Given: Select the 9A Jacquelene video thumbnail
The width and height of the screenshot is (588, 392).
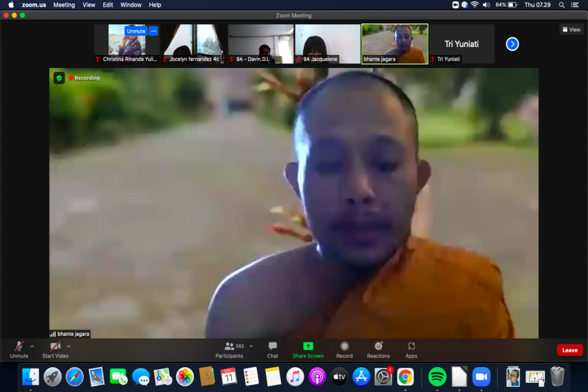Looking at the screenshot, I should 328,44.
